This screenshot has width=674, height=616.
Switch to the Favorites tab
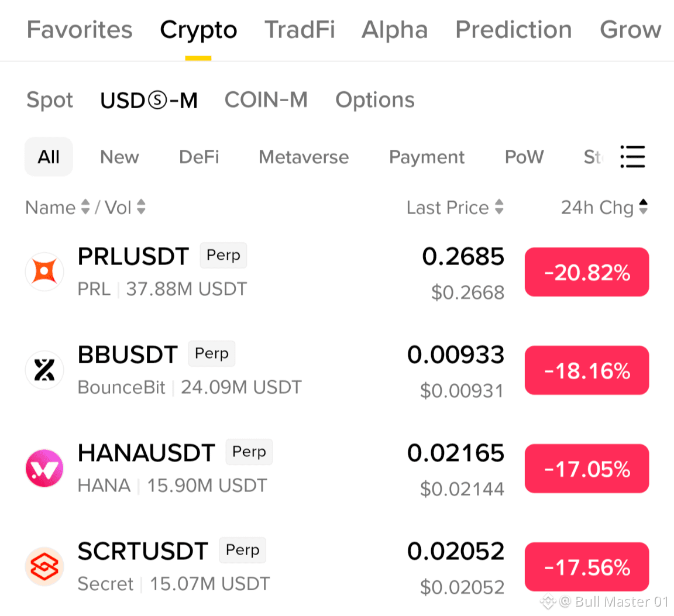80,30
